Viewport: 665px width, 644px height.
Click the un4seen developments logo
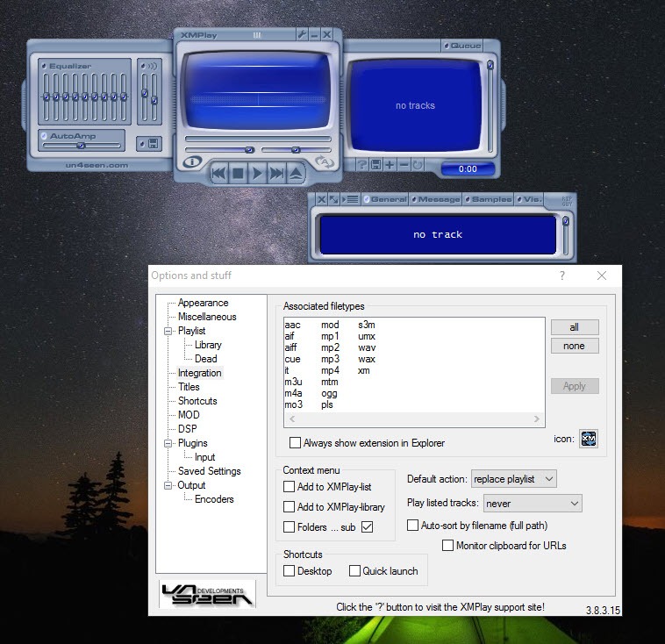click(x=207, y=594)
